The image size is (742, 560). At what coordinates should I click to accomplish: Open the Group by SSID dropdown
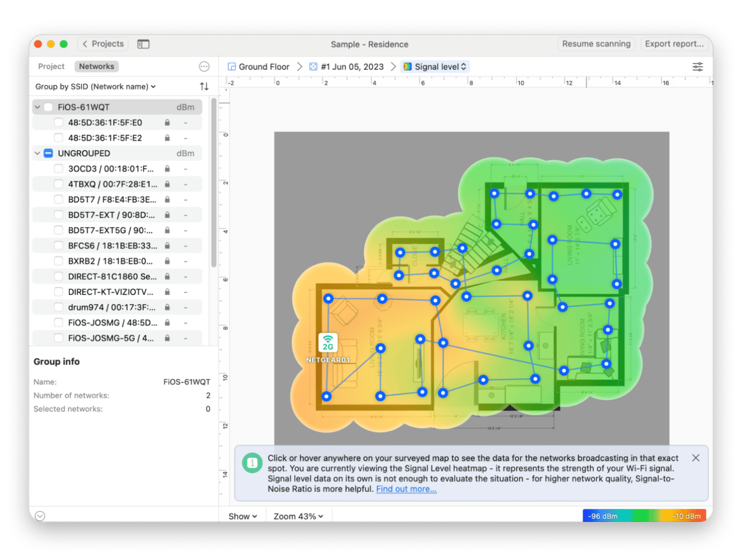pyautogui.click(x=95, y=87)
